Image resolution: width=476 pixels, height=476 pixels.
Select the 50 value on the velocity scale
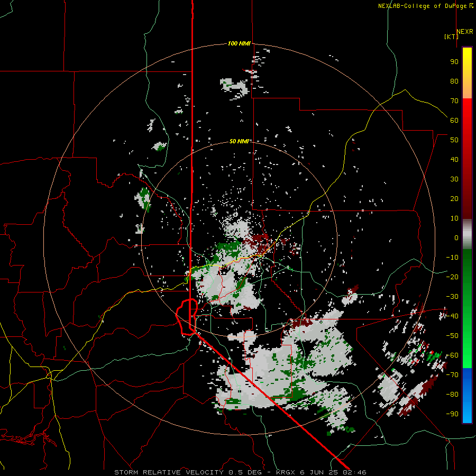click(x=454, y=140)
